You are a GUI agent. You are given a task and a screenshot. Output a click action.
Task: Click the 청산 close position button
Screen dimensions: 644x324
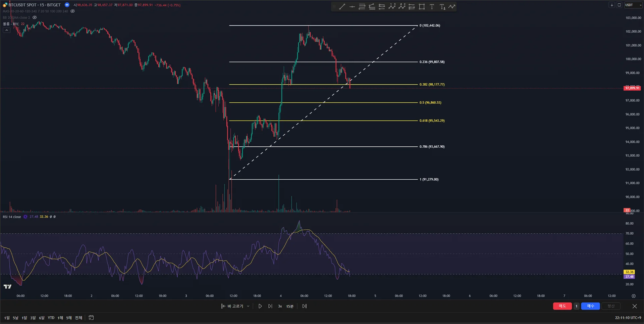[x=611, y=306]
